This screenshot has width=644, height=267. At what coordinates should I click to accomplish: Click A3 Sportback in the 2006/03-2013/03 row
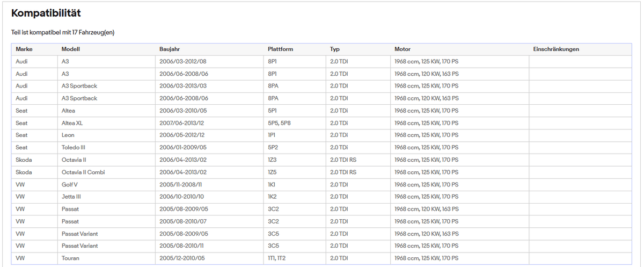79,86
